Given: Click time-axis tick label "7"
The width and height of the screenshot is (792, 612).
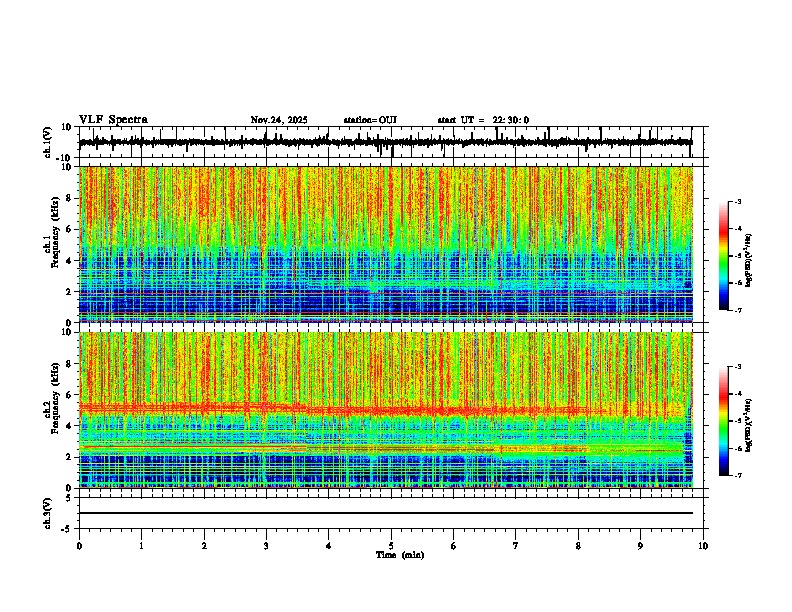Looking at the screenshot, I should point(516,546).
